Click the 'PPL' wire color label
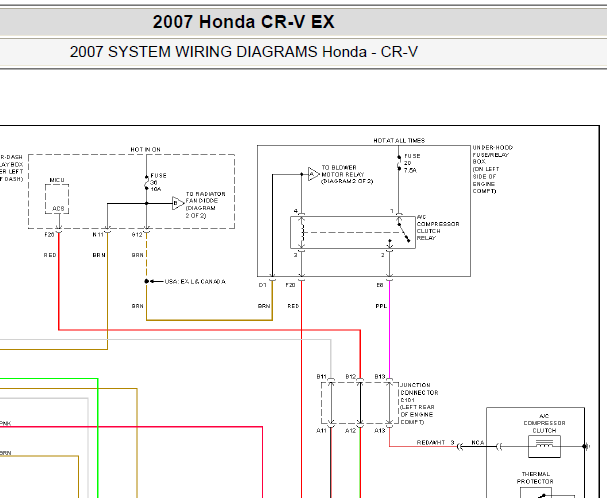This screenshot has height=498, width=607. tap(381, 306)
